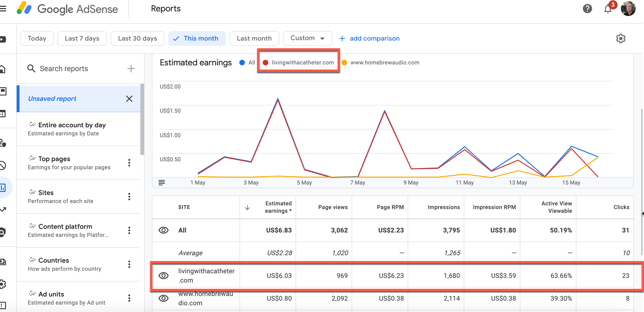Toggle visibility of All row

tap(164, 230)
